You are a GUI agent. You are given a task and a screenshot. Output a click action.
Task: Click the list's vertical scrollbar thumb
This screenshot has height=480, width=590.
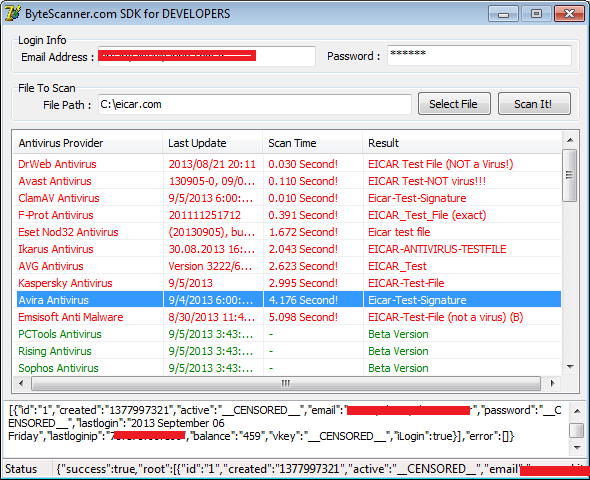point(570,175)
